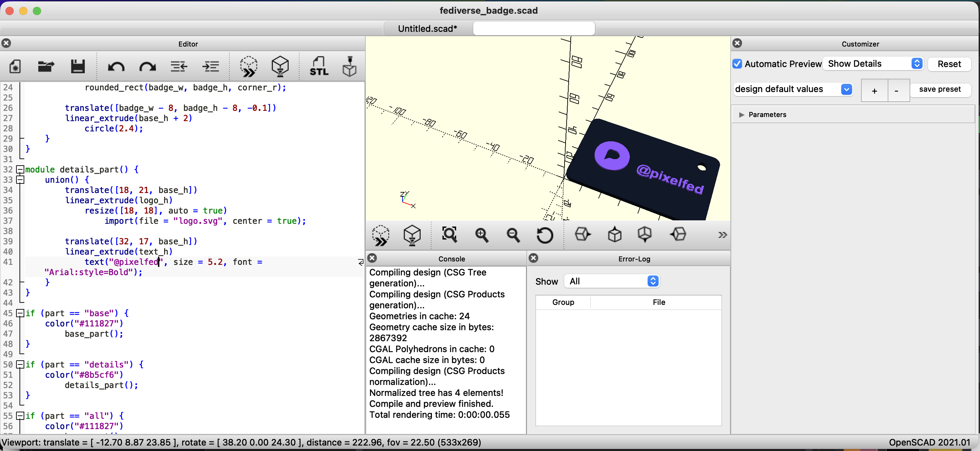Screen dimensions: 980x451
Task: Click the Reset button in Customizer
Action: (949, 64)
